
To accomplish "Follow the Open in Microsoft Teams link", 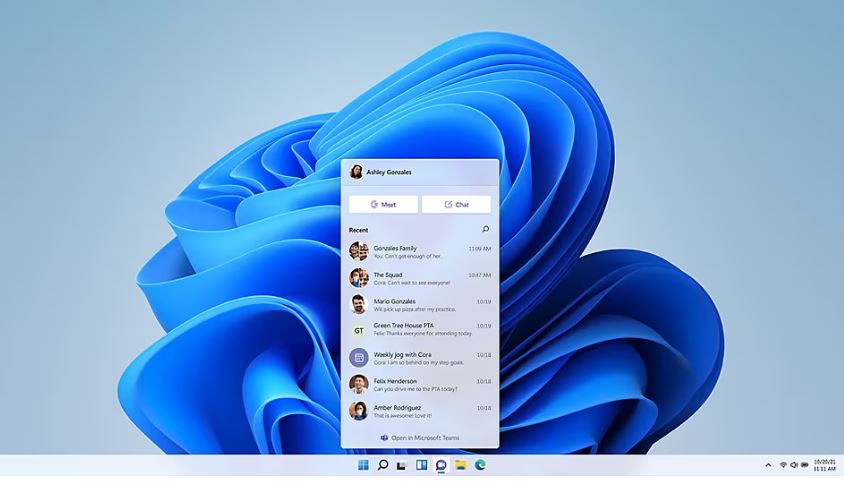I will (420, 438).
